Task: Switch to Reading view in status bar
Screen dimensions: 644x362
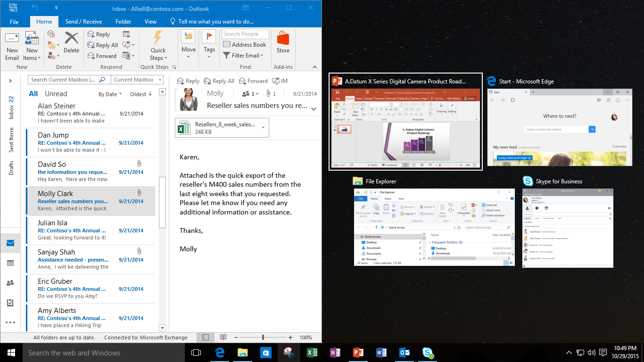Action: 223,337
